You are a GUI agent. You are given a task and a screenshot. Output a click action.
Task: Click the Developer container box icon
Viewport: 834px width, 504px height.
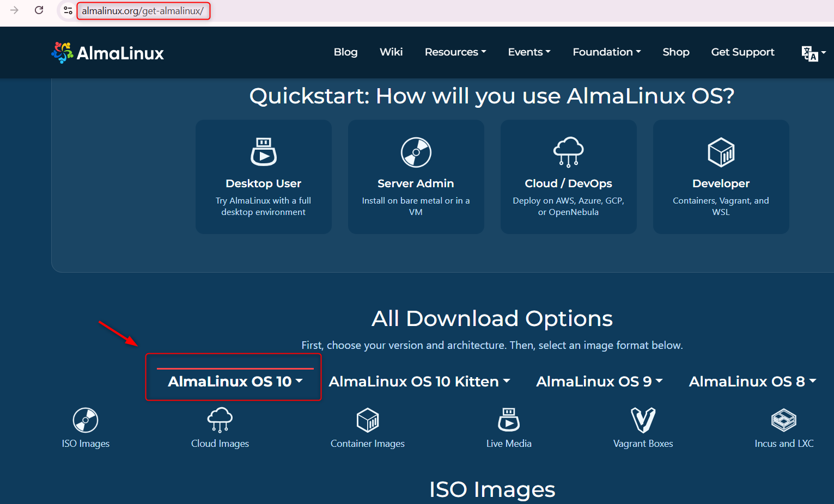coord(721,152)
